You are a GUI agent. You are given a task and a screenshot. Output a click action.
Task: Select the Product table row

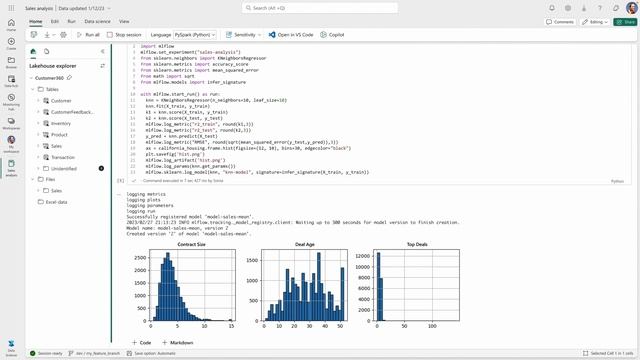pos(67,135)
